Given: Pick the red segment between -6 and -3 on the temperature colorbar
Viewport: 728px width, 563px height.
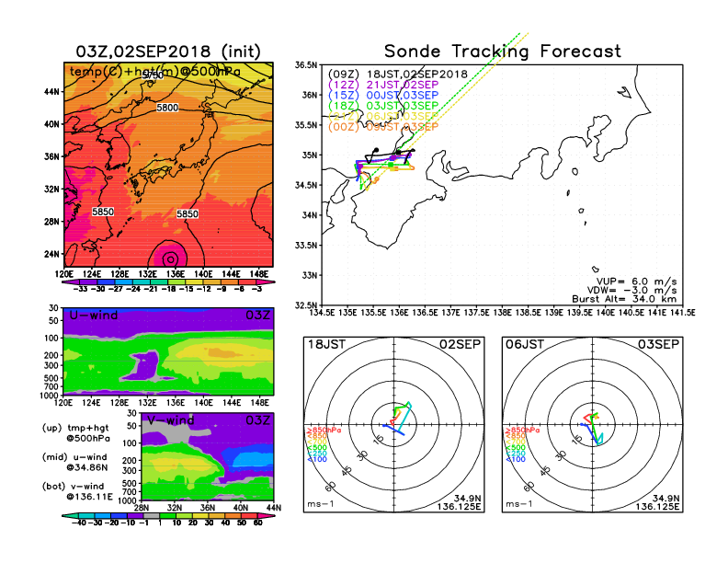Looking at the screenshot, I should (247, 282).
